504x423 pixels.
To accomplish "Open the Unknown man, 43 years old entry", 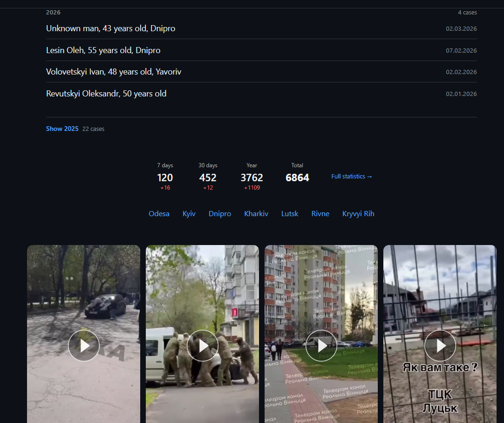I will pyautogui.click(x=261, y=28).
